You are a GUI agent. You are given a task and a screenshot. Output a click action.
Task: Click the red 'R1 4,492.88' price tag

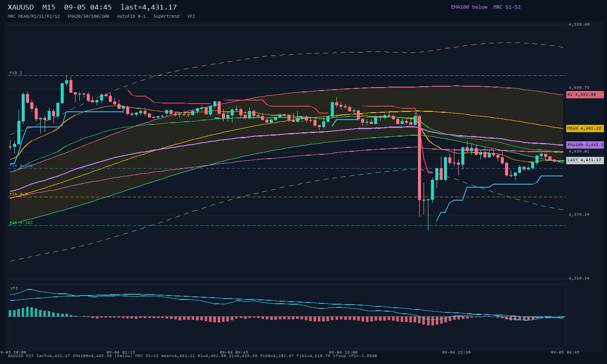[x=585, y=94]
